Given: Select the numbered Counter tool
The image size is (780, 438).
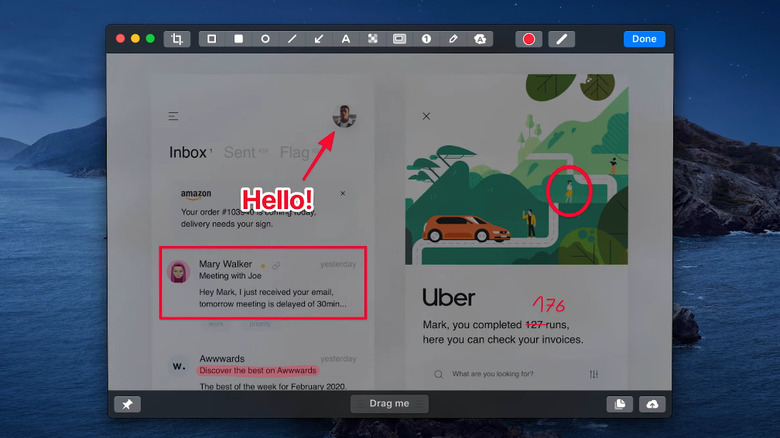Looking at the screenshot, I should [x=426, y=39].
